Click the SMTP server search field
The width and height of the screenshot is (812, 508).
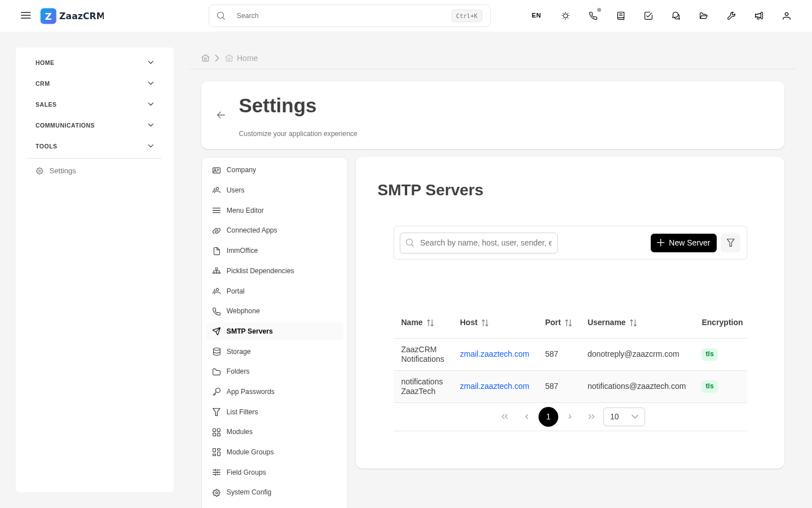click(x=479, y=243)
